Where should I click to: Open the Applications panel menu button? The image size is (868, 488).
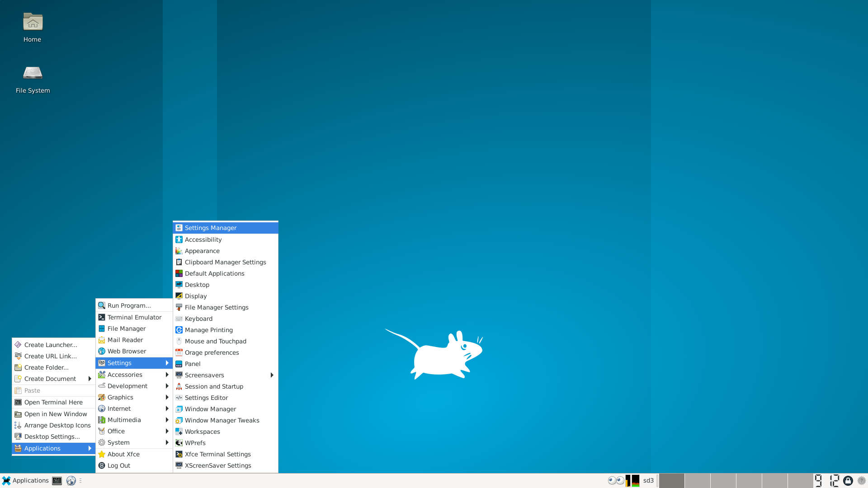(25, 481)
